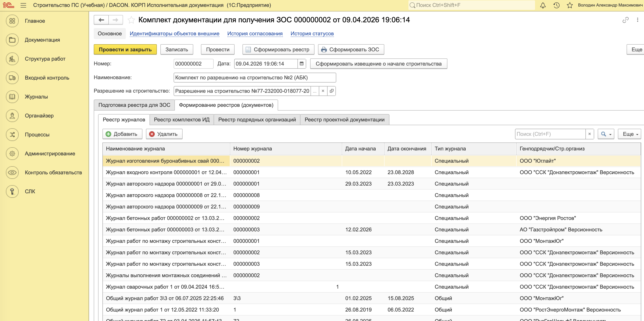Clear the Разрешение на строительство field
The image size is (644, 321).
323,91
